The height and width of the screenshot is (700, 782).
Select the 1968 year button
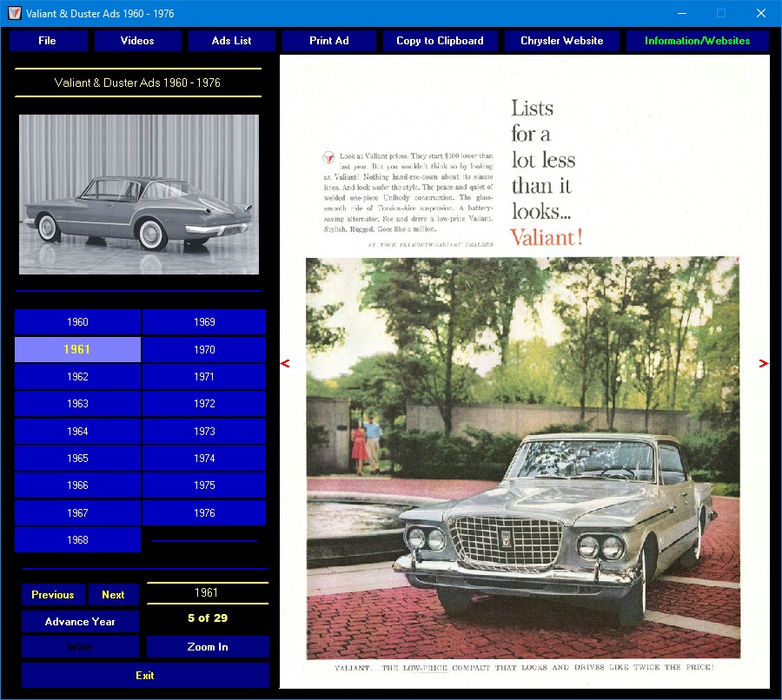click(x=78, y=540)
